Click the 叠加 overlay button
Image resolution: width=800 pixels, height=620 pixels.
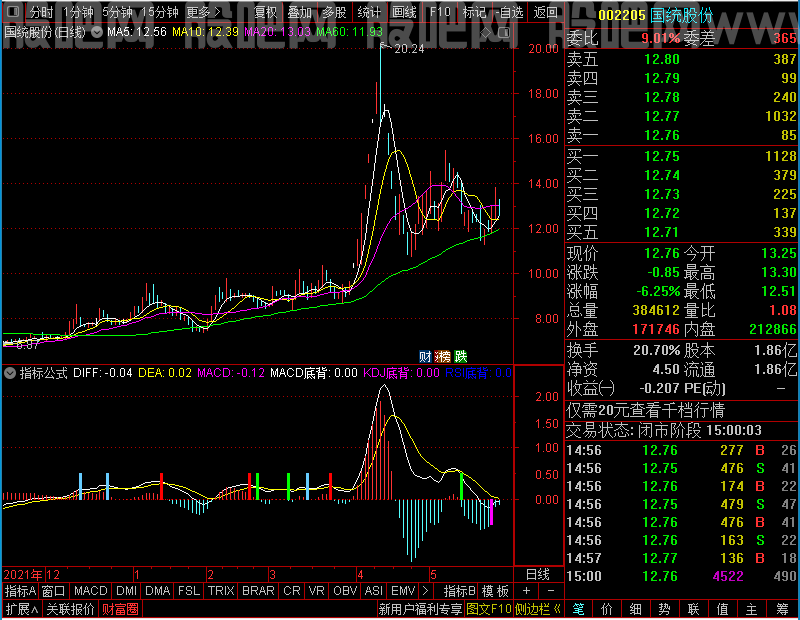coord(299,12)
